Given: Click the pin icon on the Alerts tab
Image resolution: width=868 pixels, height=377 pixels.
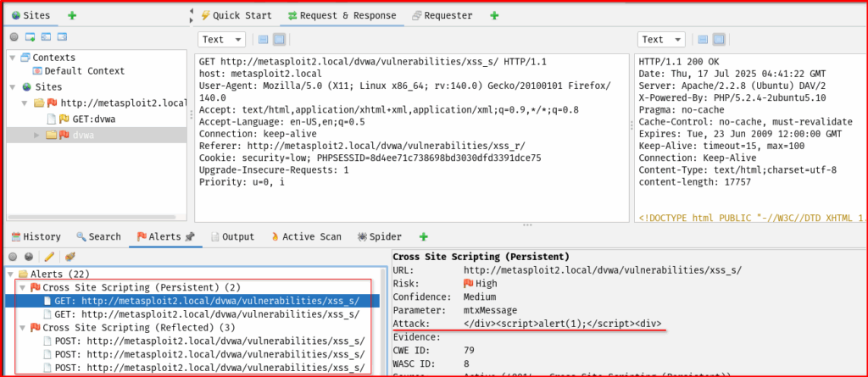Looking at the screenshot, I should [189, 237].
